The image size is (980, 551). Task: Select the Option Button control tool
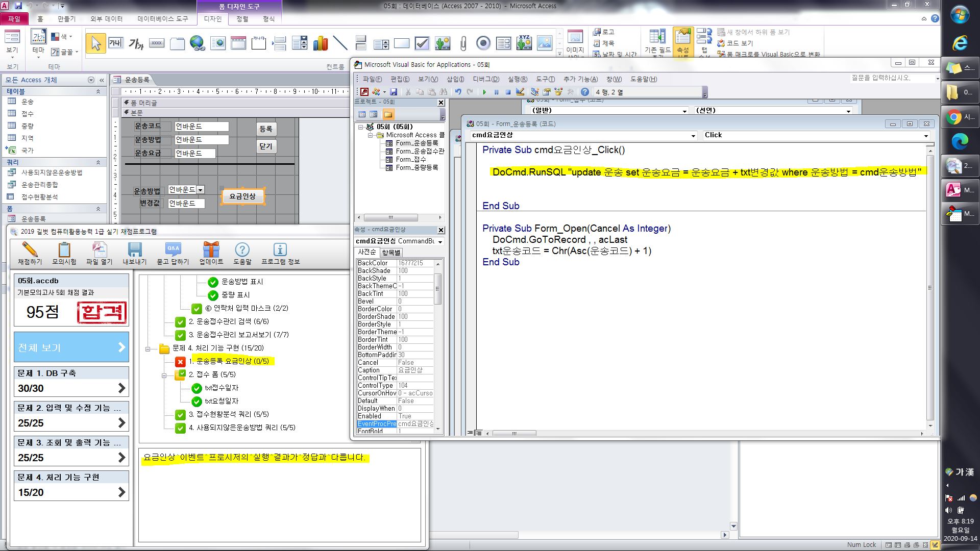pyautogui.click(x=483, y=43)
